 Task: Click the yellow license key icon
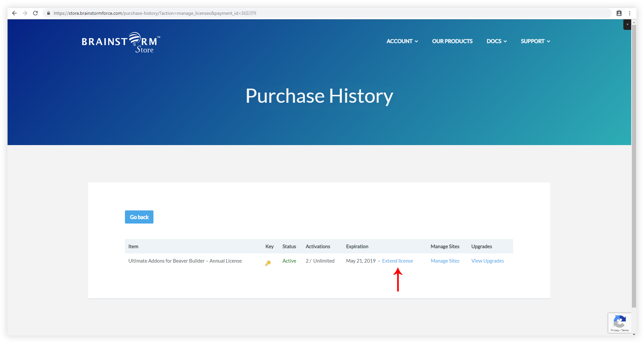[268, 263]
